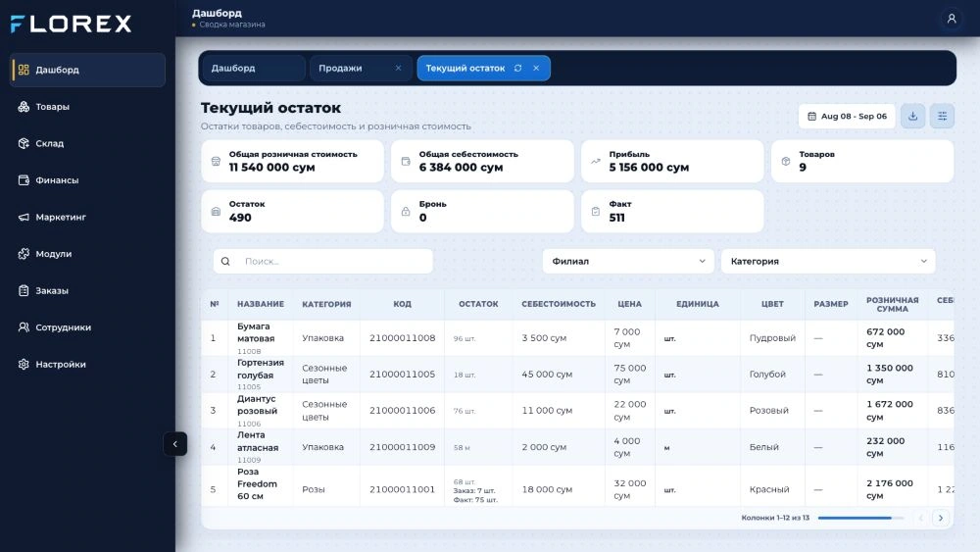The height and width of the screenshot is (552, 980).
Task: Go to the Склад section
Action: pos(87,143)
